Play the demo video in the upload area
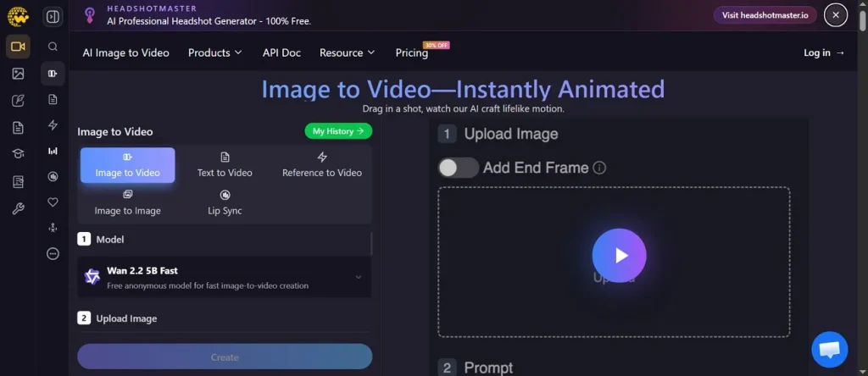Image resolution: width=868 pixels, height=376 pixels. (619, 255)
